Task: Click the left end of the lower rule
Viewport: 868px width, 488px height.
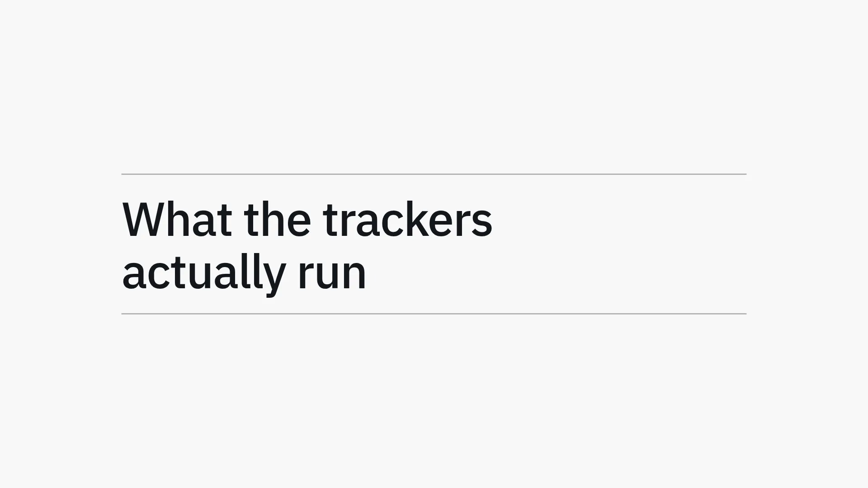Action: [x=124, y=314]
